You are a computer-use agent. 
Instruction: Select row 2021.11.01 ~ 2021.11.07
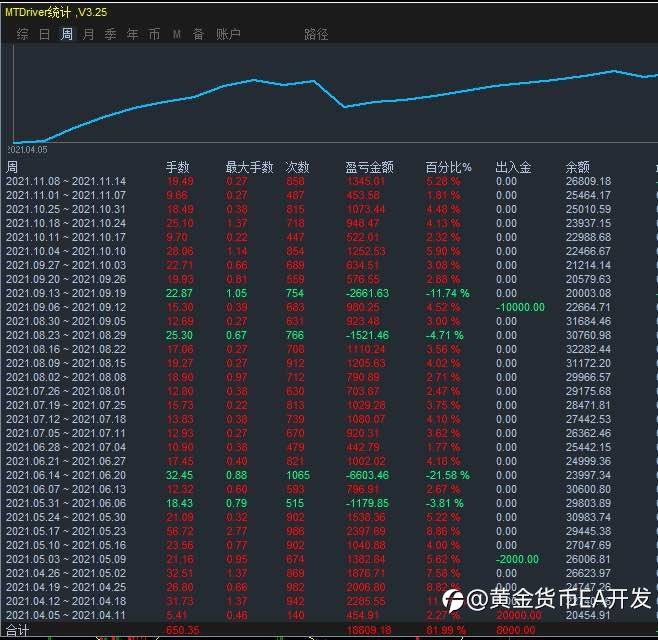pyautogui.click(x=329, y=195)
